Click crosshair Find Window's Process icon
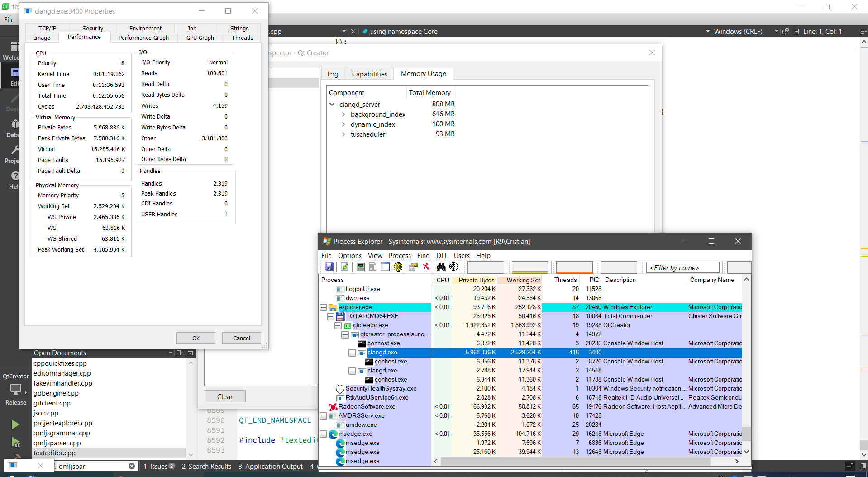 click(454, 267)
